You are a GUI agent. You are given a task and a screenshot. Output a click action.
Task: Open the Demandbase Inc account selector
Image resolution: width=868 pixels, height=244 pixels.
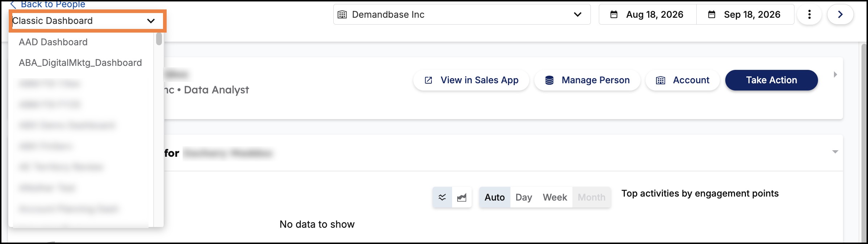[x=462, y=14]
